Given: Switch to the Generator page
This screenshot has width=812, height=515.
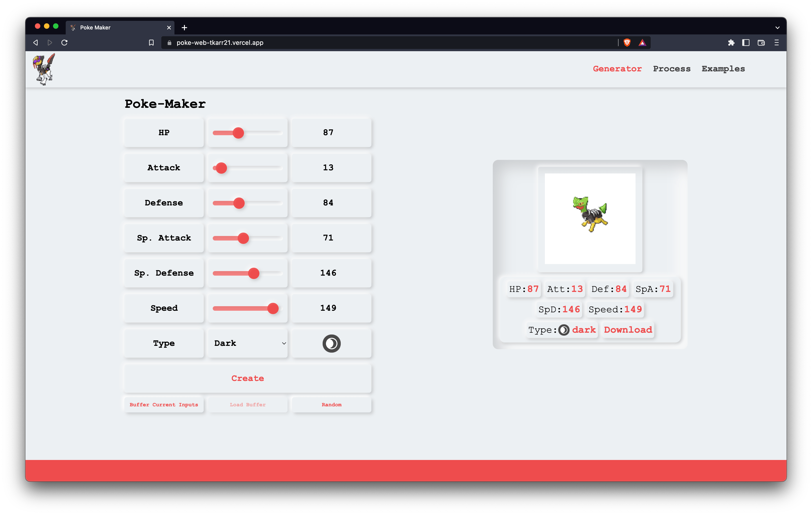Looking at the screenshot, I should [x=617, y=69].
